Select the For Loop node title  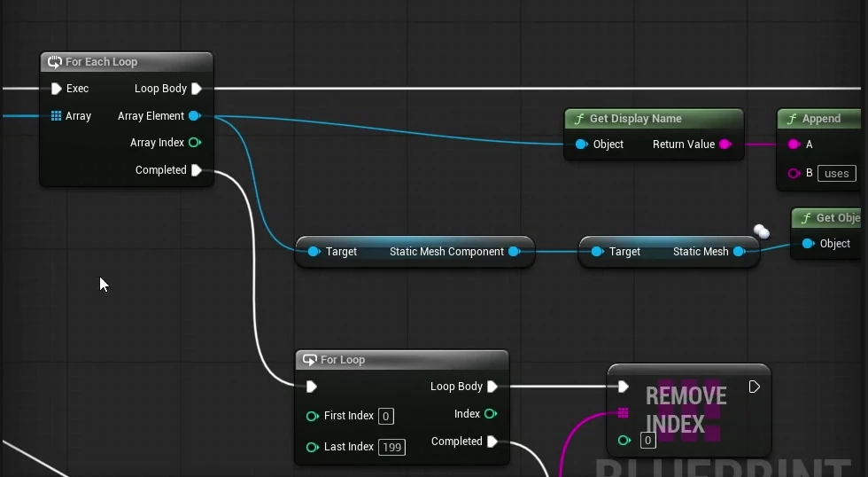343,360
